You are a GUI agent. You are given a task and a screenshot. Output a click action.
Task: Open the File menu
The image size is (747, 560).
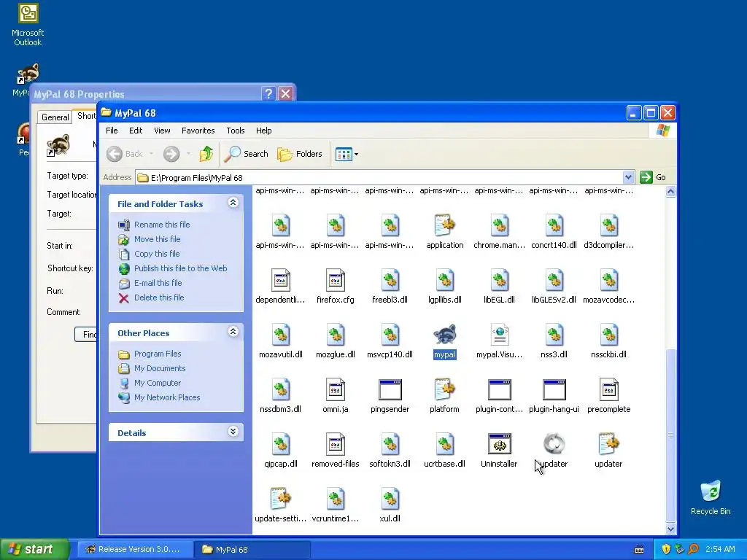coord(112,131)
